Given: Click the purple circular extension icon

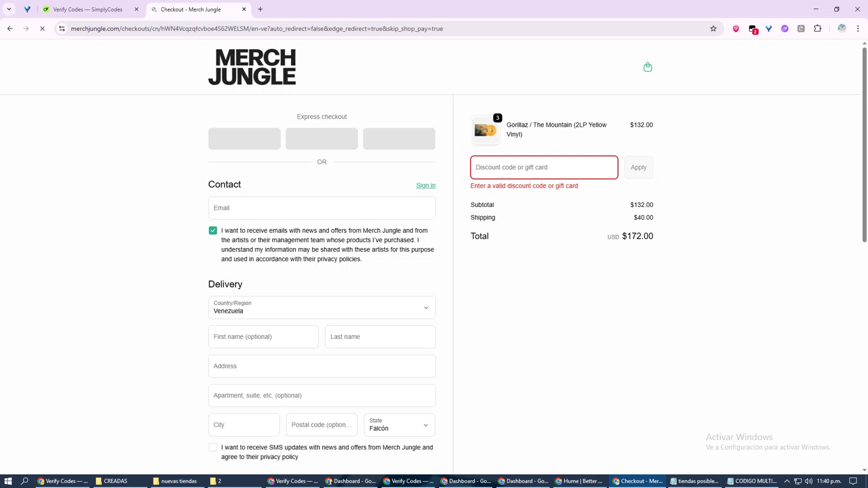Looking at the screenshot, I should [x=785, y=28].
